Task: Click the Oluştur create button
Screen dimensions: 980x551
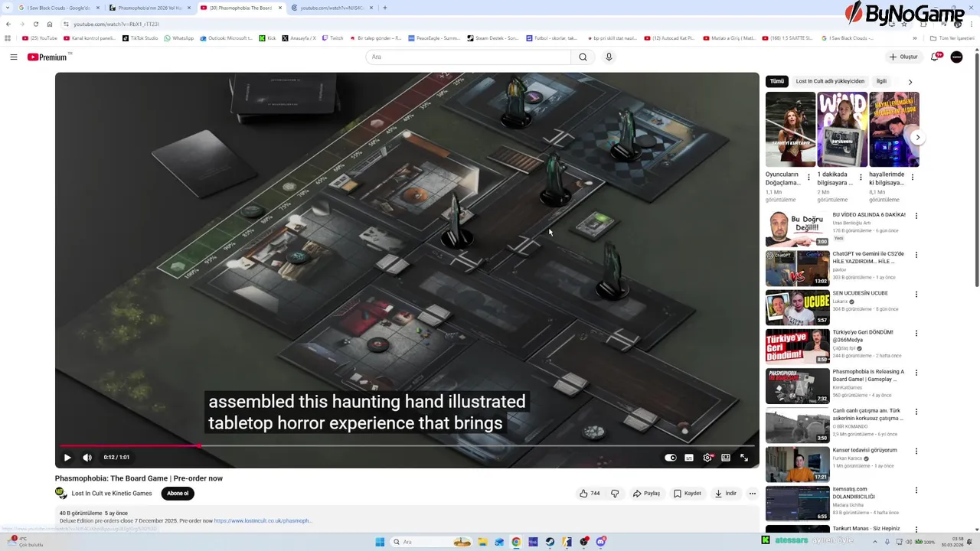Action: 903,57
